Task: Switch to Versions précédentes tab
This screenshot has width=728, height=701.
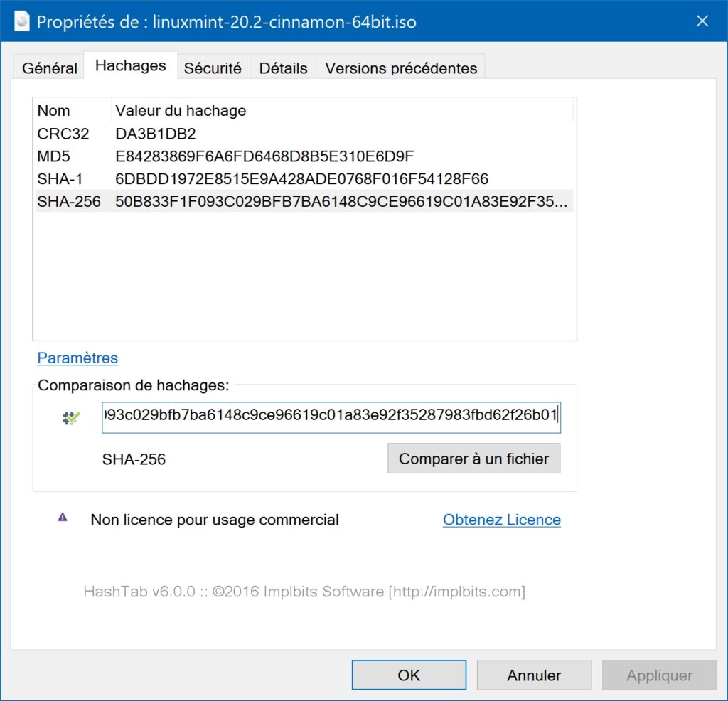Action: pyautogui.click(x=401, y=68)
